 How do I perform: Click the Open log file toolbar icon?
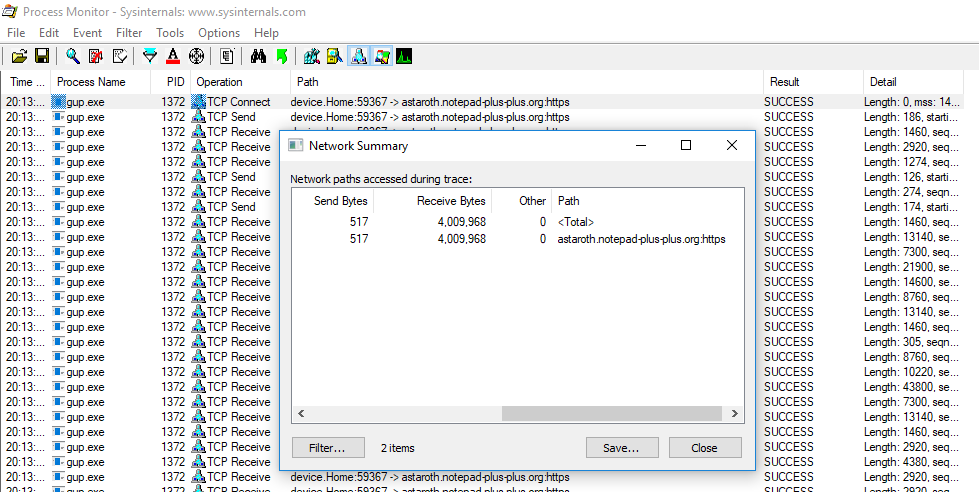pos(19,57)
